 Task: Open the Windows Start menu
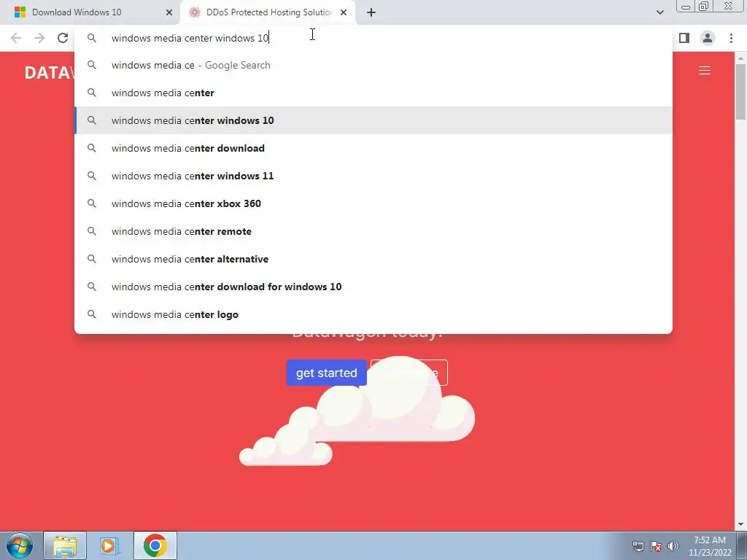20,545
